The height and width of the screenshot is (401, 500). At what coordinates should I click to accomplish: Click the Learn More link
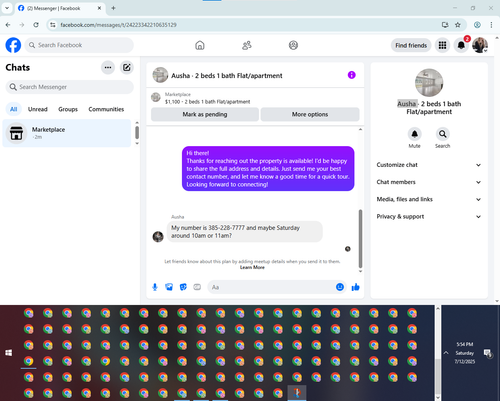pos(252,267)
